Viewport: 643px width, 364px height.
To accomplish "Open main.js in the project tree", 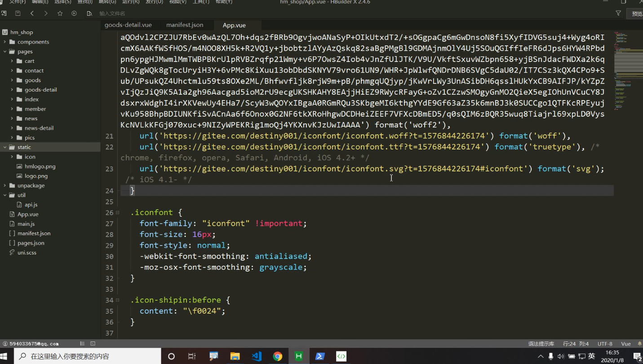I will pyautogui.click(x=26, y=224).
